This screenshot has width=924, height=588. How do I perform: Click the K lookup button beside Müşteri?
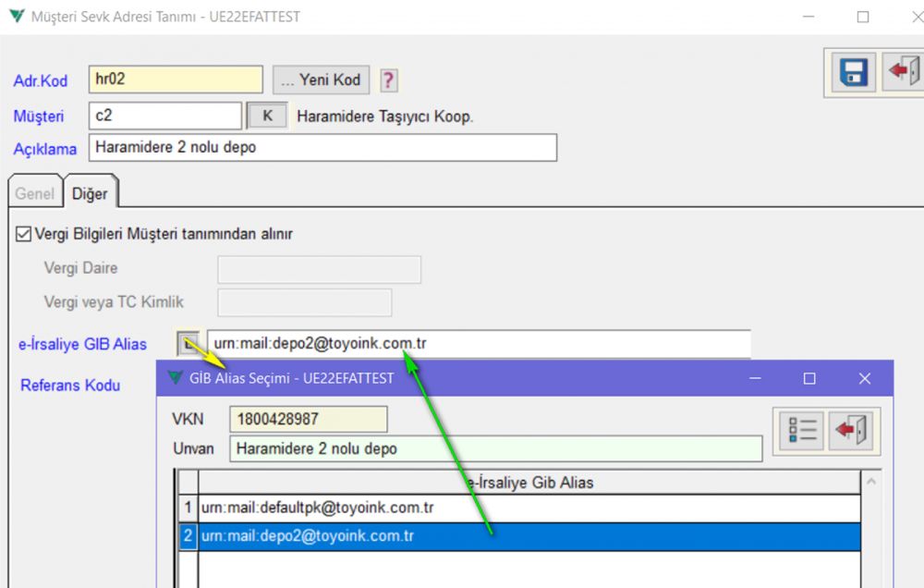pos(268,116)
